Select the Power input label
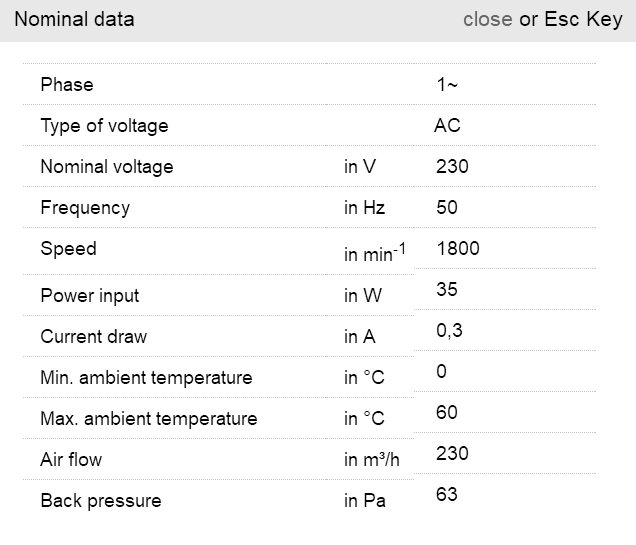This screenshot has height=545, width=636. (90, 296)
